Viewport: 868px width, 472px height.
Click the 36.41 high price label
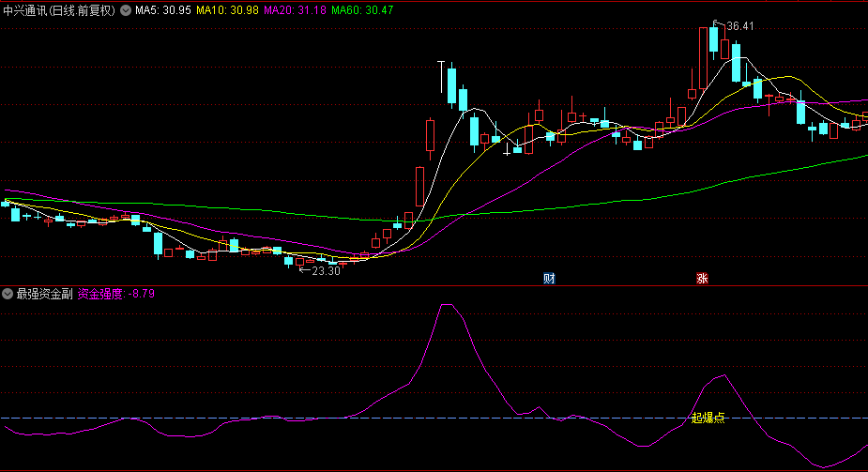(x=739, y=26)
